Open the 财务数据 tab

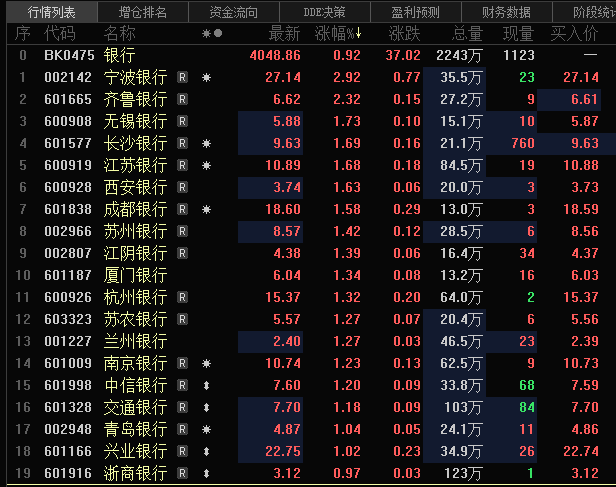[506, 12]
